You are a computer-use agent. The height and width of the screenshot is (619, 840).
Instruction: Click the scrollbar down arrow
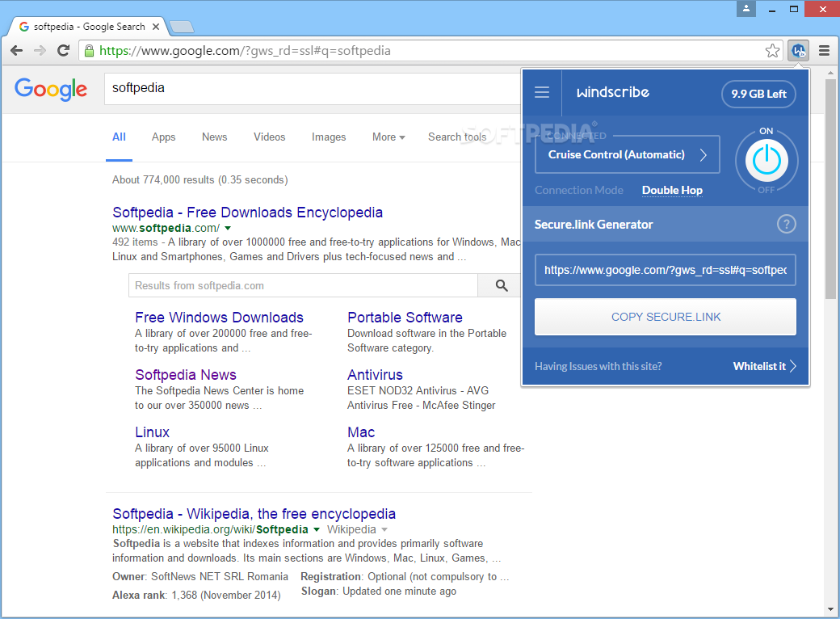click(830, 609)
